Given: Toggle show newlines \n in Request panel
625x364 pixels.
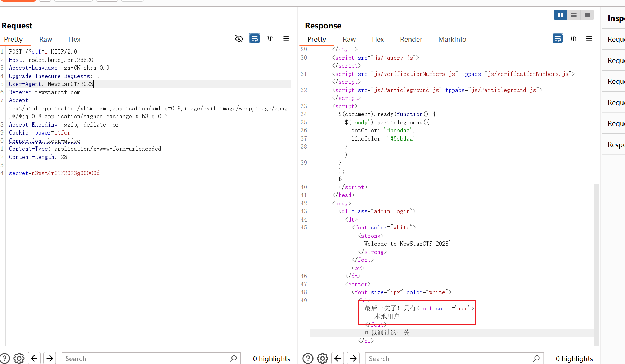Looking at the screenshot, I should (x=270, y=38).
